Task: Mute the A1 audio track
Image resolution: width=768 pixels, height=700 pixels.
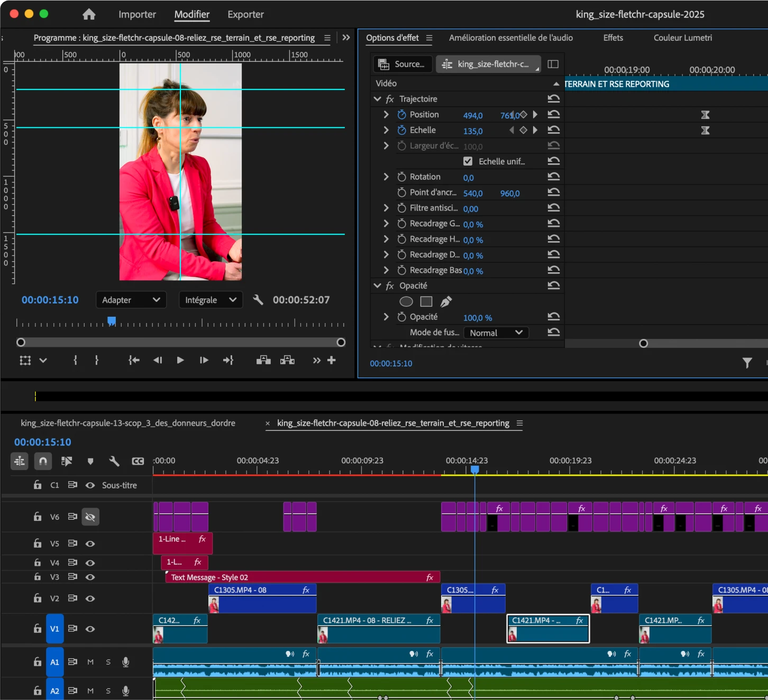Action: click(x=90, y=662)
